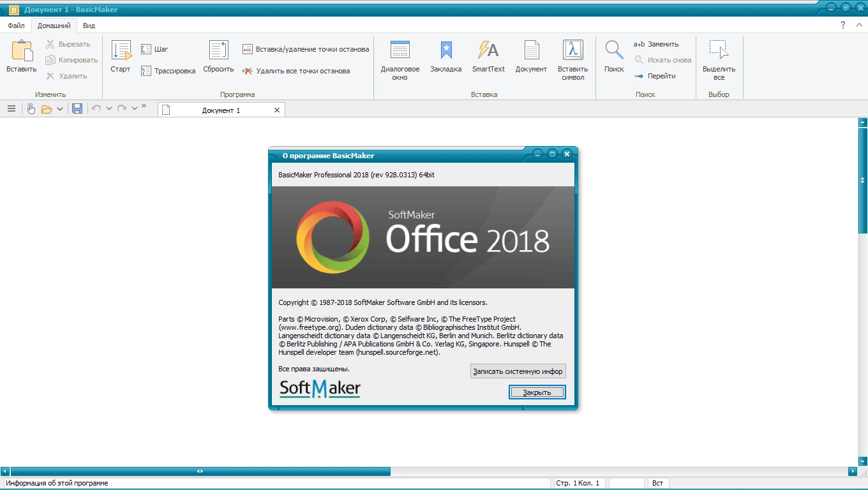
Task: Click the Вст insert mode indicator
Action: 657,483
